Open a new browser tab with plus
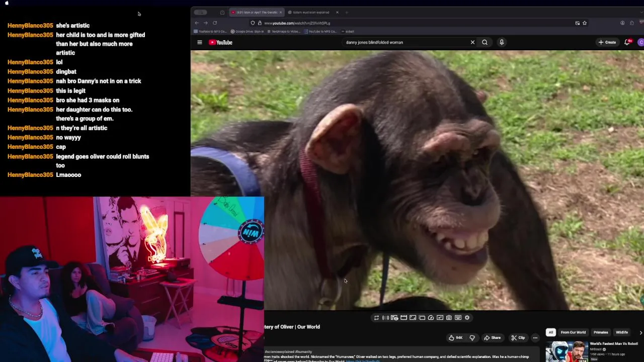 (347, 12)
